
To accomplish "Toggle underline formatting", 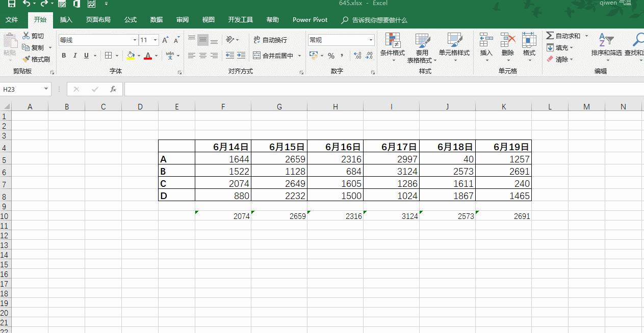I will click(86, 55).
